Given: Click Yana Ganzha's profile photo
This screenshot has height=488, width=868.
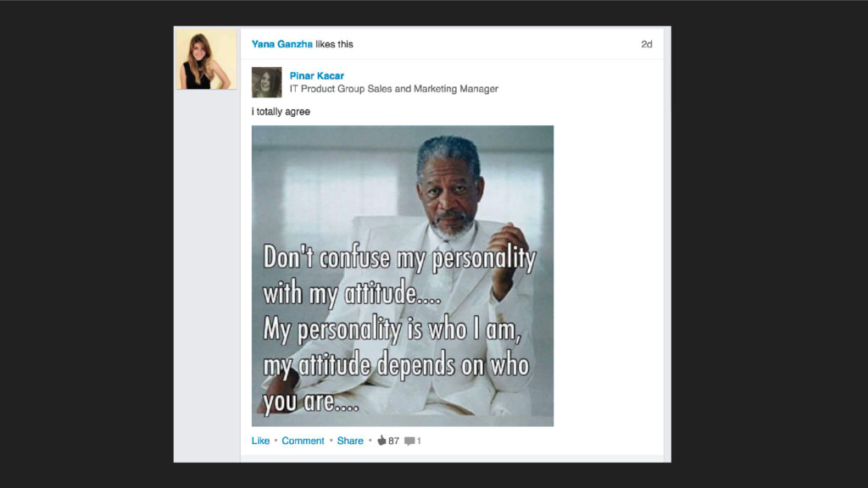Looking at the screenshot, I should [x=207, y=59].
